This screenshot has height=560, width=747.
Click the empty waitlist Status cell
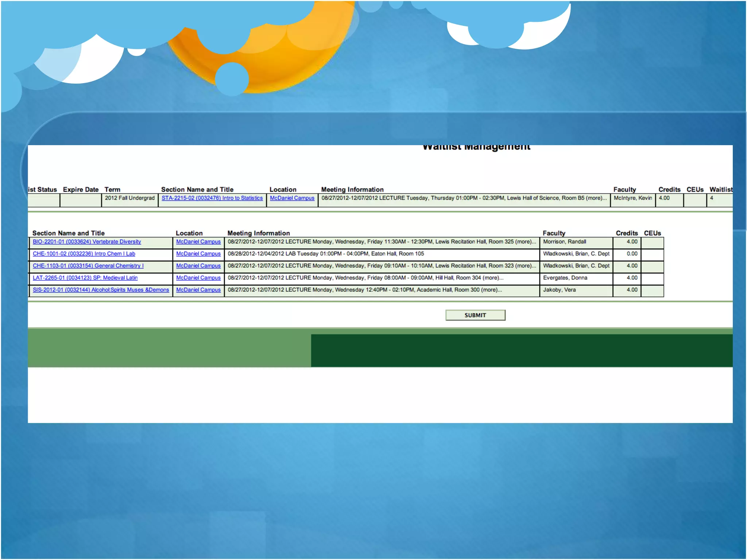43,200
